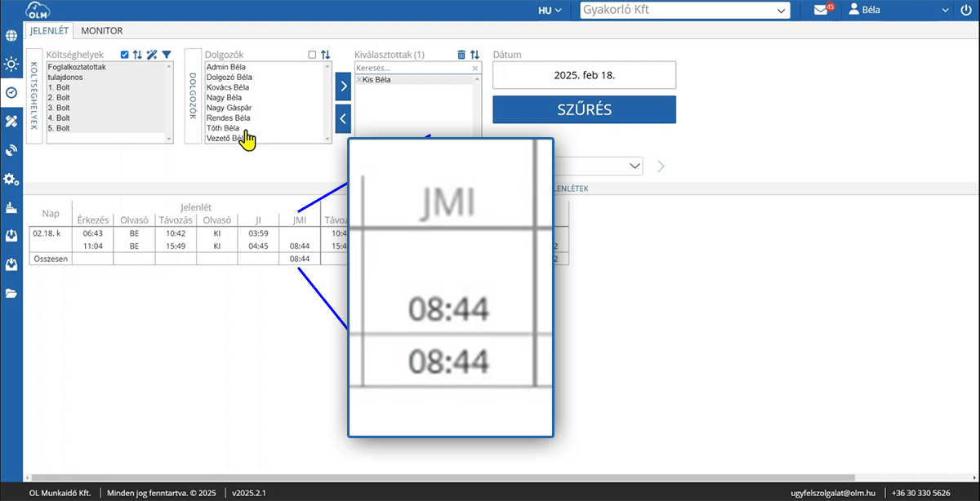Select the clock attendance icon in the sidebar

point(11,92)
